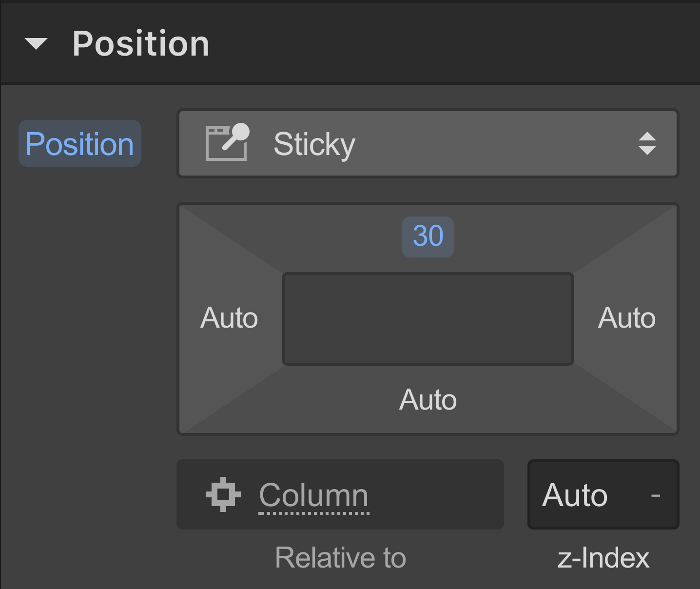The image size is (700, 589).
Task: Click the sticky pin icon
Action: (227, 142)
